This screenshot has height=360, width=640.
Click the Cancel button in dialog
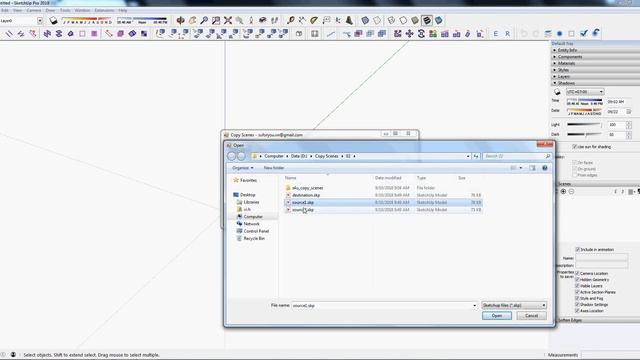click(531, 316)
